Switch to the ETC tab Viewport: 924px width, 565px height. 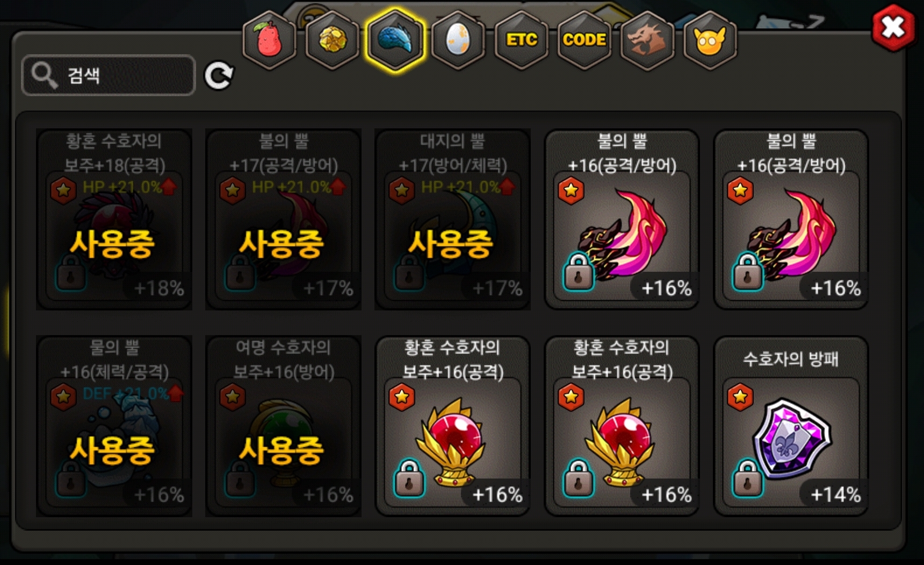(522, 40)
